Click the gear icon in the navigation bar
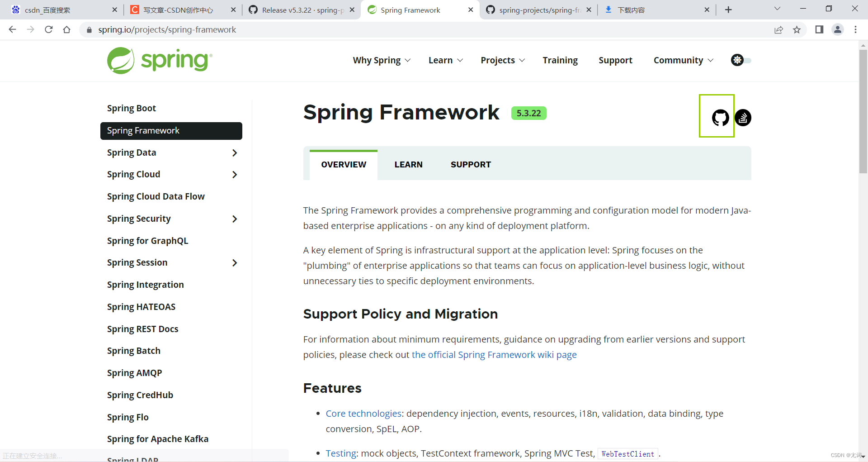Image resolution: width=868 pixels, height=462 pixels. [x=737, y=60]
